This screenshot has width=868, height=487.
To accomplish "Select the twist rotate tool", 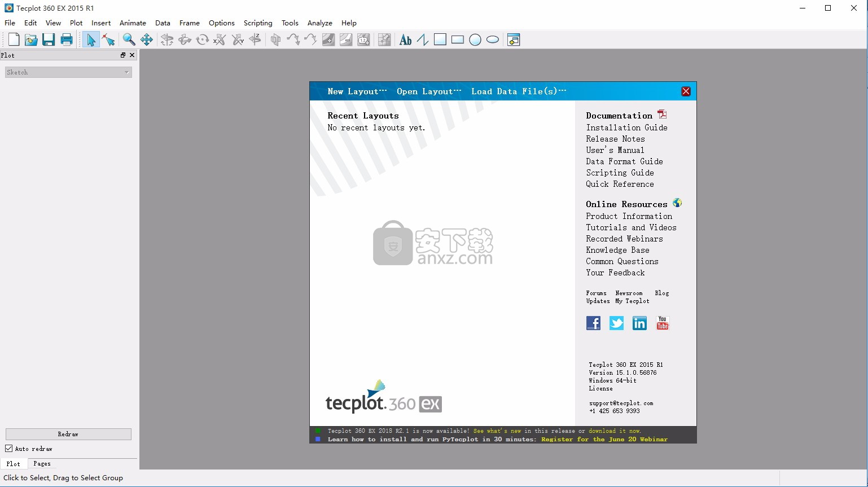I will [x=202, y=40].
